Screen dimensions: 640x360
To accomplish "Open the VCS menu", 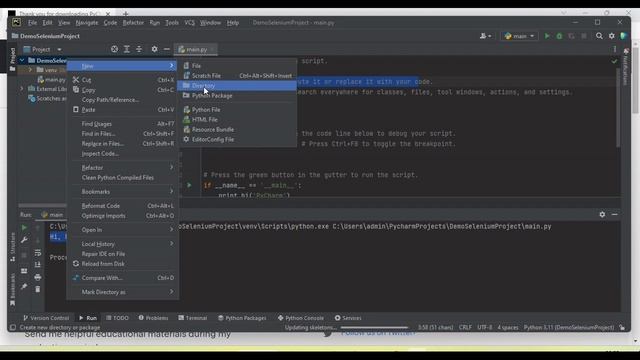I will (189, 23).
